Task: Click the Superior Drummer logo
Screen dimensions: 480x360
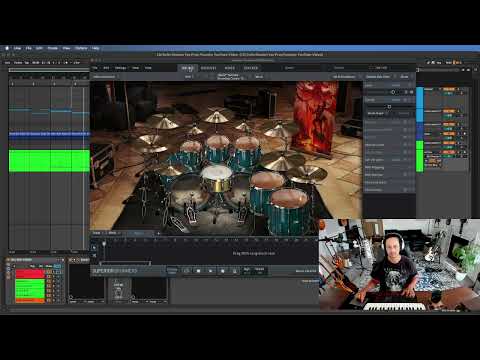Action: click(115, 271)
